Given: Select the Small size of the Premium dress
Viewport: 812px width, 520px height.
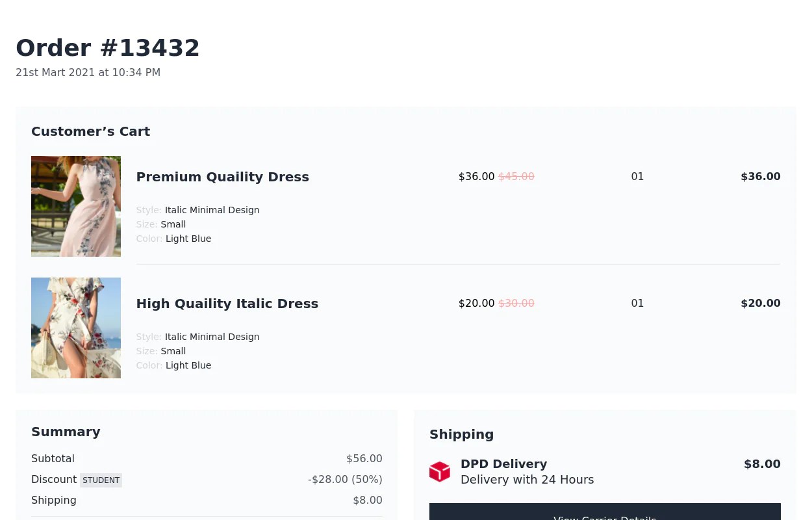Looking at the screenshot, I should click(173, 224).
